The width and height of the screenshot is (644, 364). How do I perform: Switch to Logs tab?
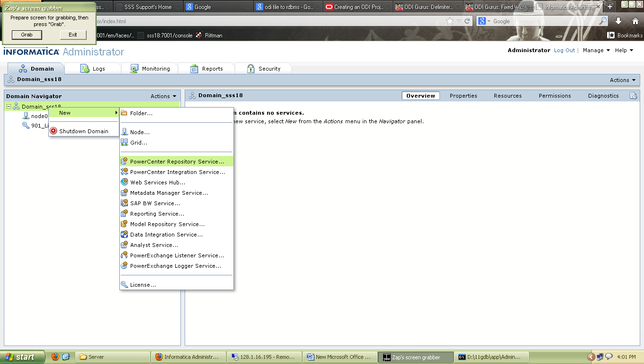tap(93, 69)
